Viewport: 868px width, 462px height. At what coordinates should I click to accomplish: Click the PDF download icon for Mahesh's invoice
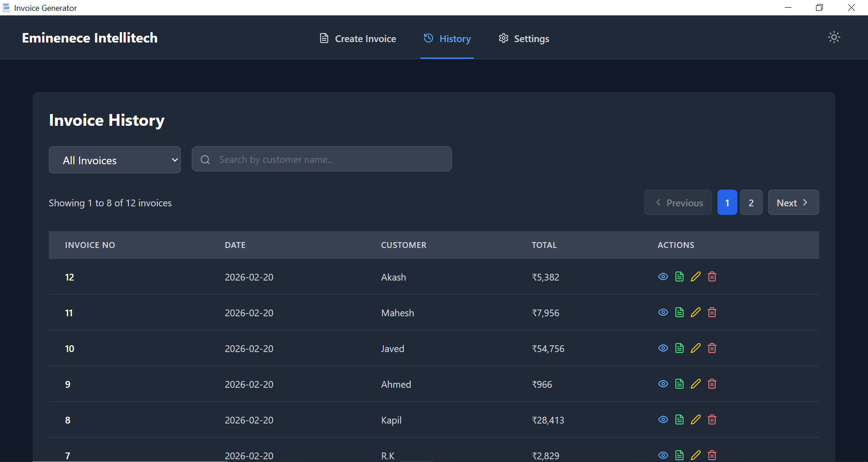point(679,312)
